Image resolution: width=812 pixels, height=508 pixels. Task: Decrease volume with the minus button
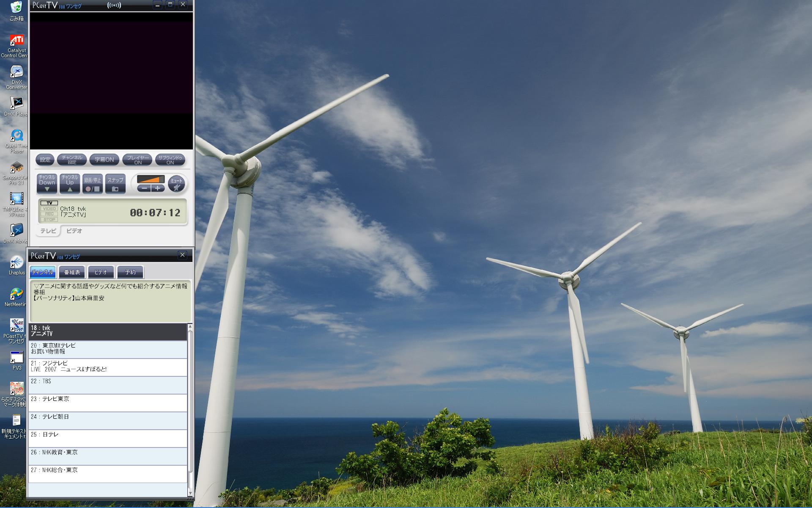pos(144,188)
